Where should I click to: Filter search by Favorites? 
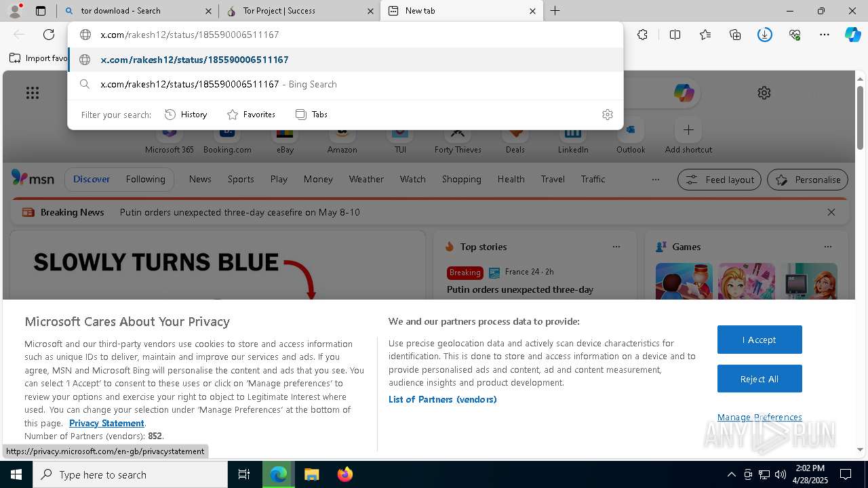coord(251,115)
